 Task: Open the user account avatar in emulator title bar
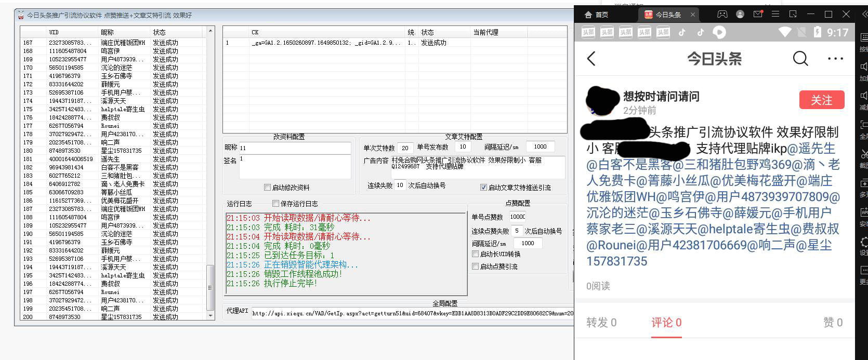pos(740,15)
